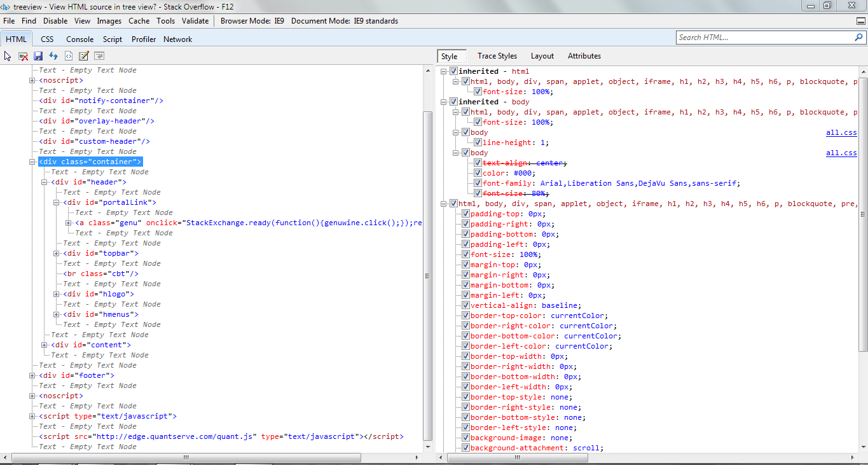868x465 pixels.
Task: Click the word wrap toolbar icon
Action: (99, 56)
